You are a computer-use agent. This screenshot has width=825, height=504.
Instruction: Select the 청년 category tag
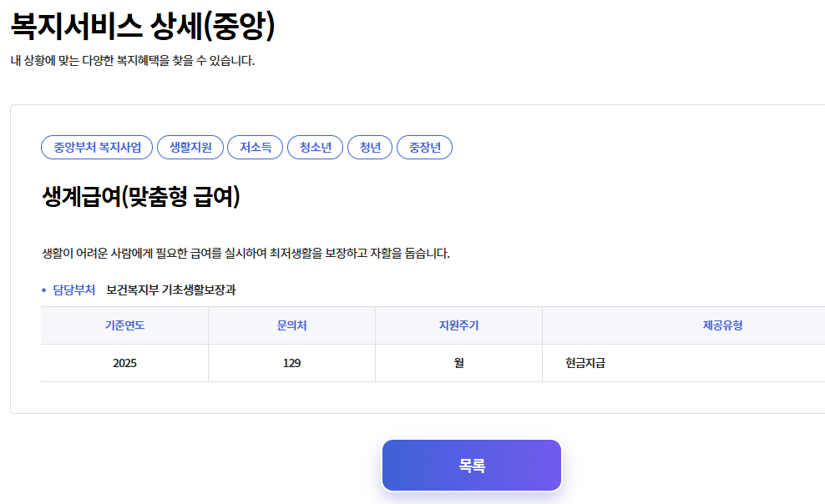coord(369,147)
